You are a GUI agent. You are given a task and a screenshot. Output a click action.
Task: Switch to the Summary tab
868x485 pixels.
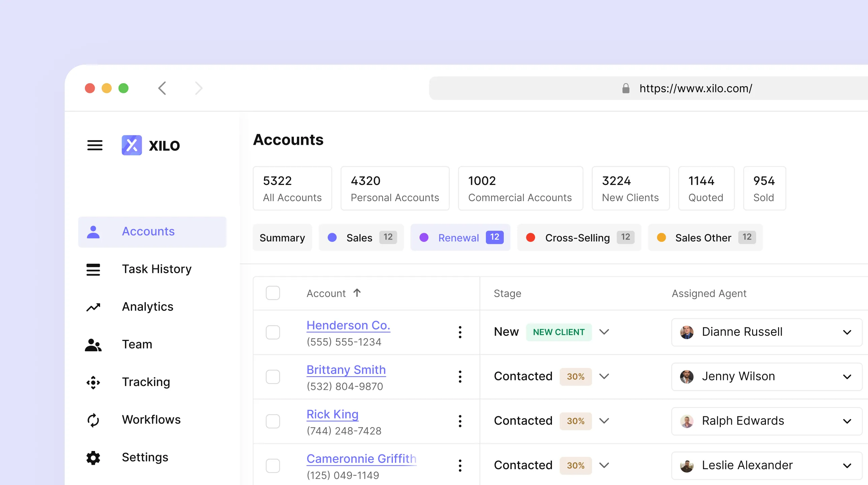282,237
